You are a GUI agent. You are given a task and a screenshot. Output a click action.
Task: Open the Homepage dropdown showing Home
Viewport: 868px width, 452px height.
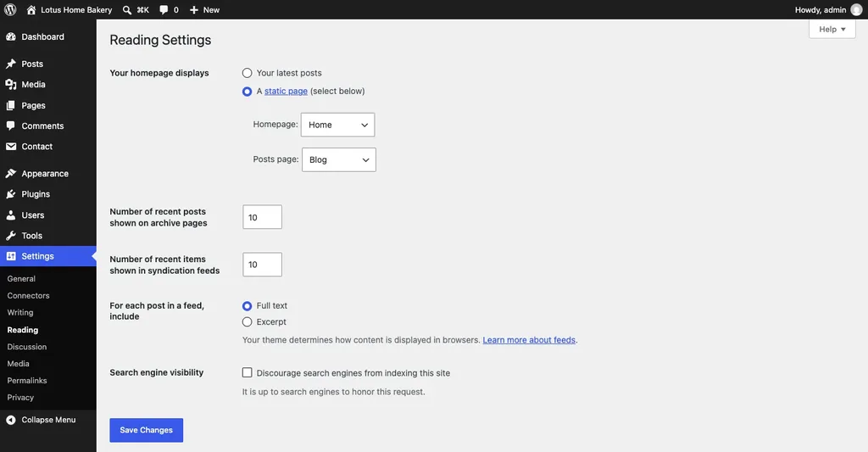coord(337,125)
